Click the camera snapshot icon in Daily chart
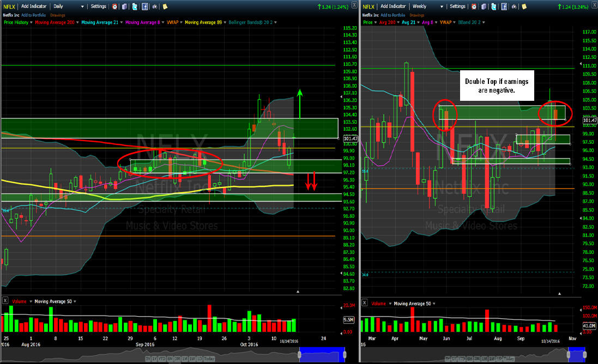The width and height of the screenshot is (598, 364). click(155, 7)
